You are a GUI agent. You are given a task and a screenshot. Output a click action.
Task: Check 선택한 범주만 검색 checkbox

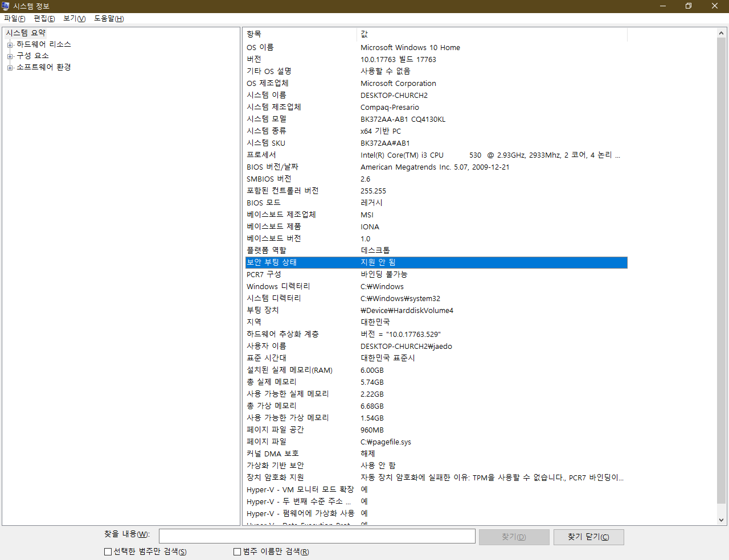pyautogui.click(x=108, y=551)
